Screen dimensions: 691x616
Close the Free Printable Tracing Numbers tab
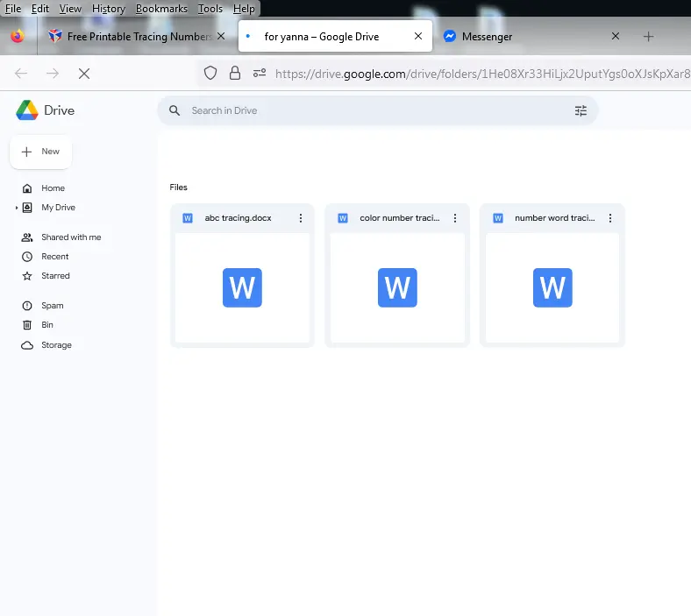tap(221, 36)
